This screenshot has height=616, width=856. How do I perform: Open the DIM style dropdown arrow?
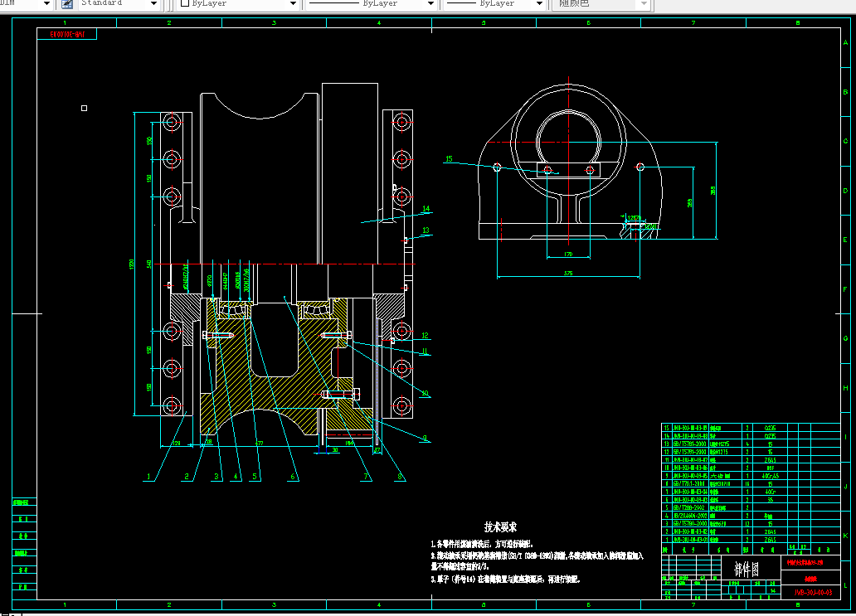(x=46, y=4)
